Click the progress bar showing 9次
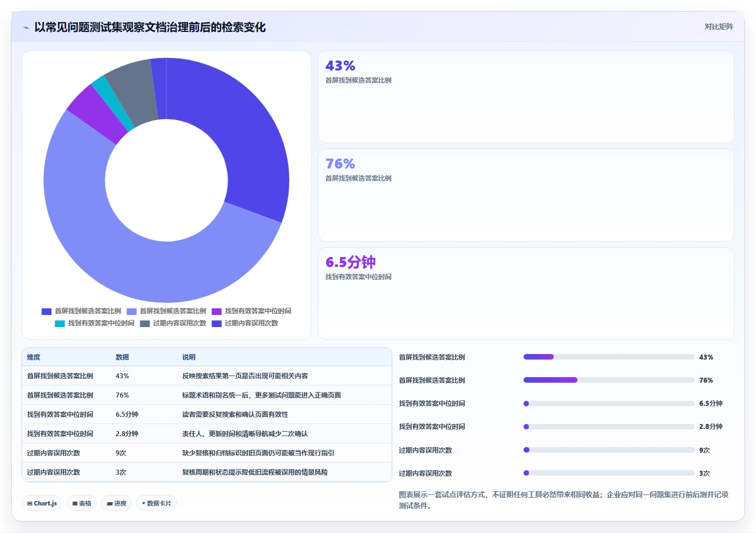The width and height of the screenshot is (756, 533). 609,450
